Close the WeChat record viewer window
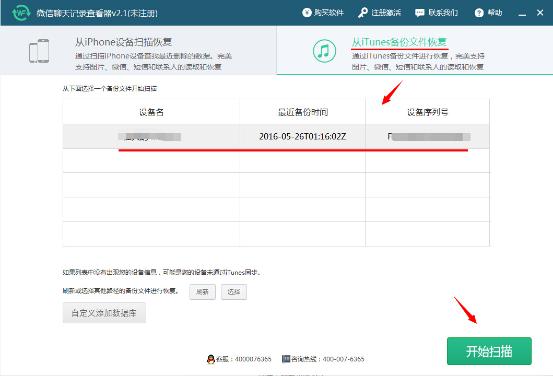553x376 pixels. tap(540, 13)
